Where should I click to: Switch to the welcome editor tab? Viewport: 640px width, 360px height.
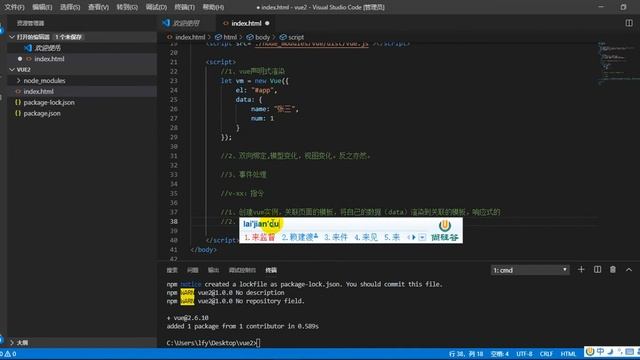[186, 23]
